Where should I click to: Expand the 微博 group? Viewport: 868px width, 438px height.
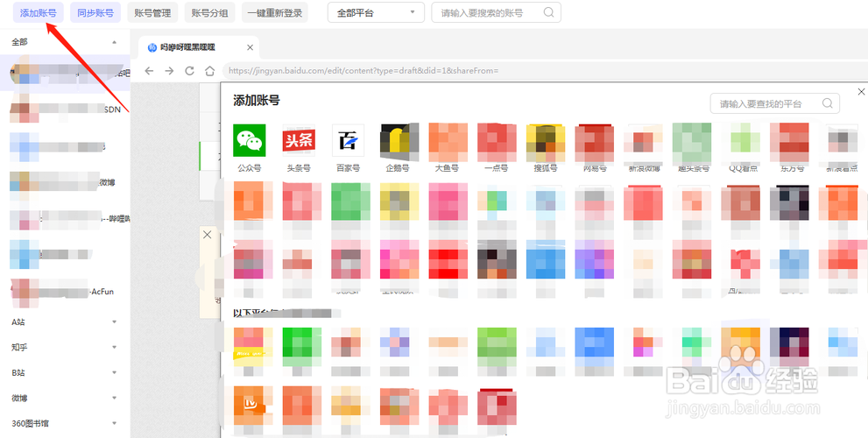(114, 398)
